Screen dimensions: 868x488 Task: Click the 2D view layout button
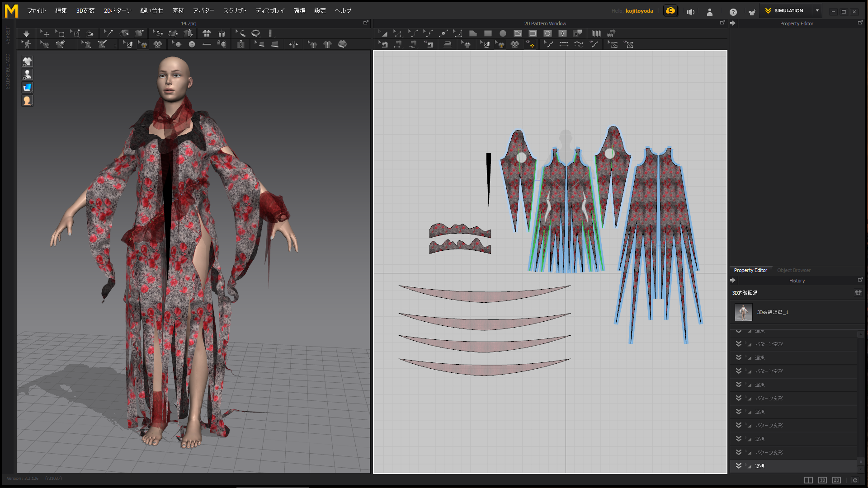coord(836,480)
